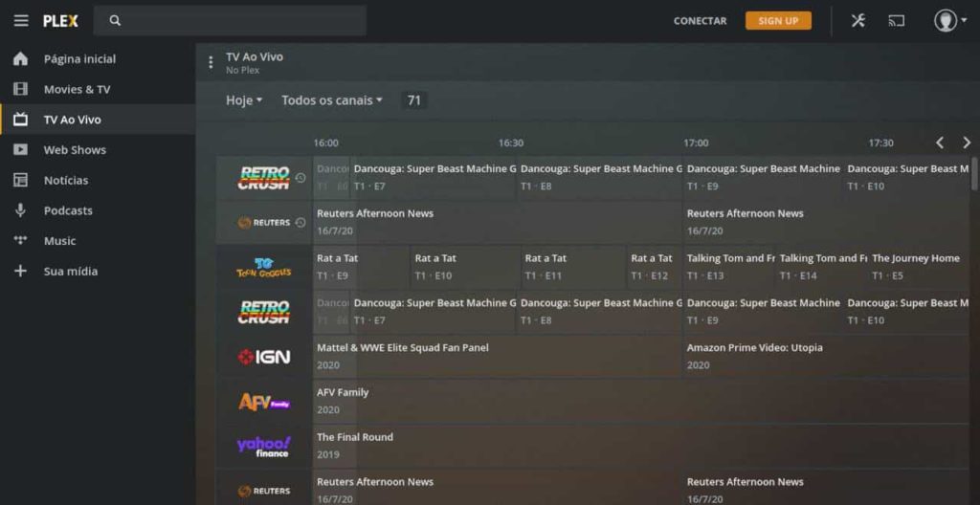
Task: Open the hamburger navigation menu
Action: [x=21, y=21]
